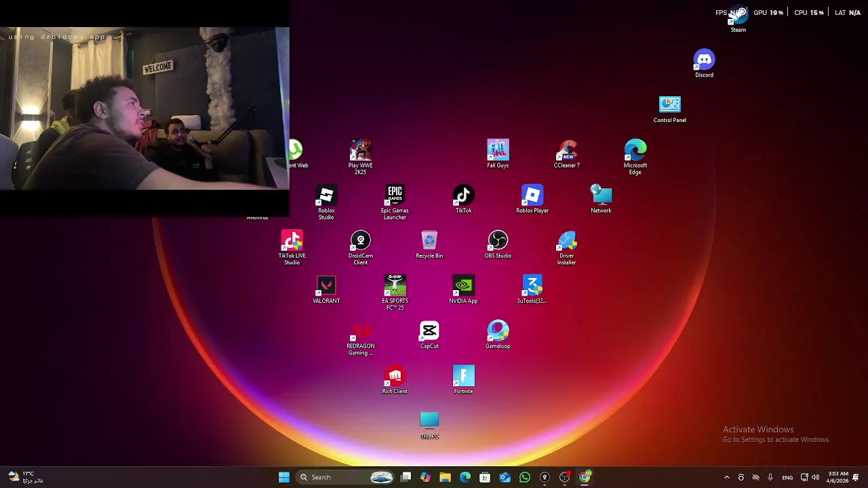Image resolution: width=868 pixels, height=488 pixels.
Task: Select the DroidCam Client shortcut
Action: 360,247
